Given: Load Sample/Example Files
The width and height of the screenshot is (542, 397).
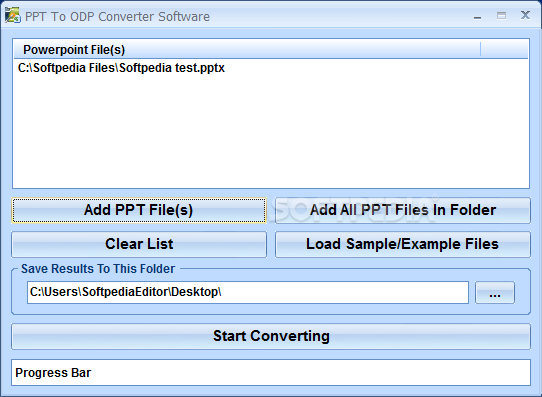Looking at the screenshot, I should (403, 244).
